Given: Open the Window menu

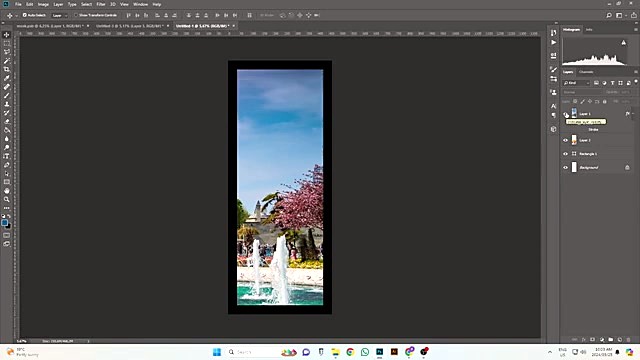Looking at the screenshot, I should point(140,4).
